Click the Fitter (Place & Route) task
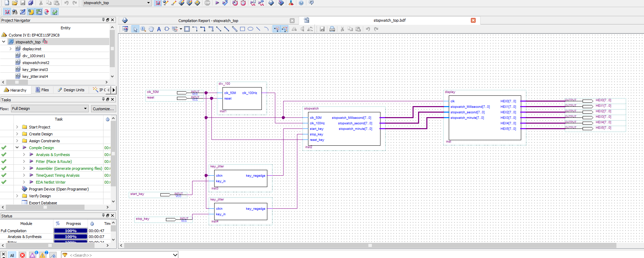644x258 pixels. coord(54,162)
